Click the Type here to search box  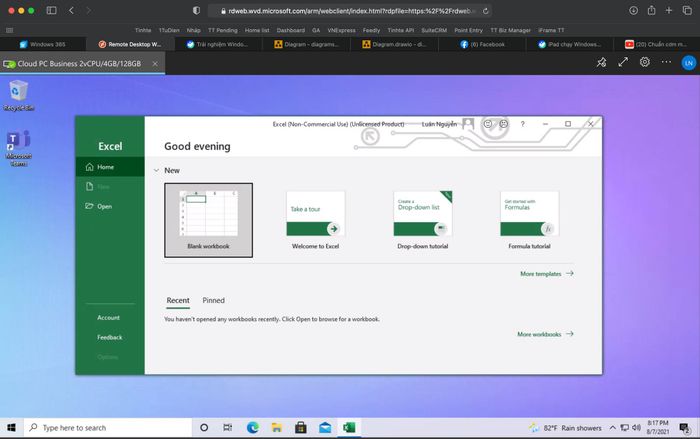point(108,428)
